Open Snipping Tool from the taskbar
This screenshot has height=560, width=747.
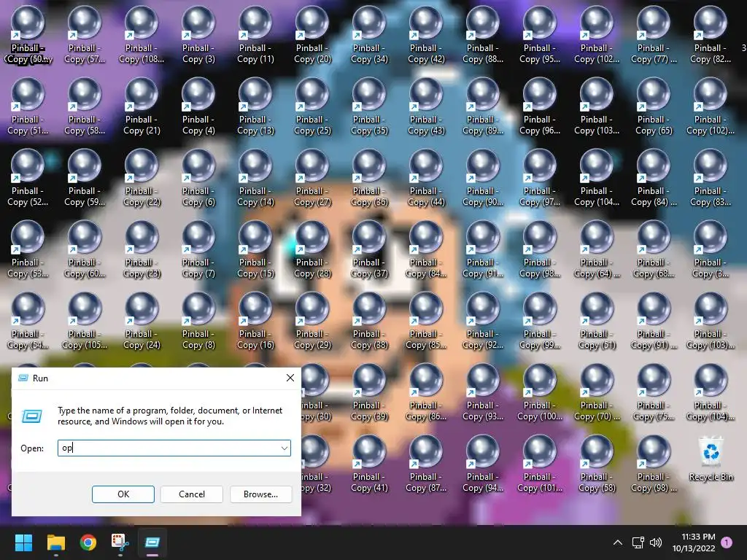click(x=120, y=542)
